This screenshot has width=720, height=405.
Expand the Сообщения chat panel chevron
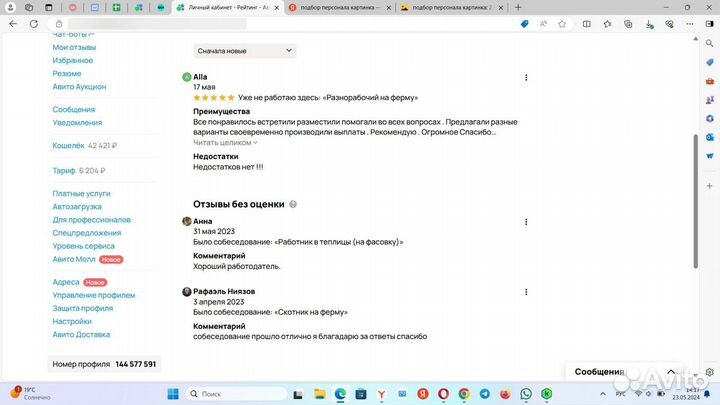[x=671, y=371]
